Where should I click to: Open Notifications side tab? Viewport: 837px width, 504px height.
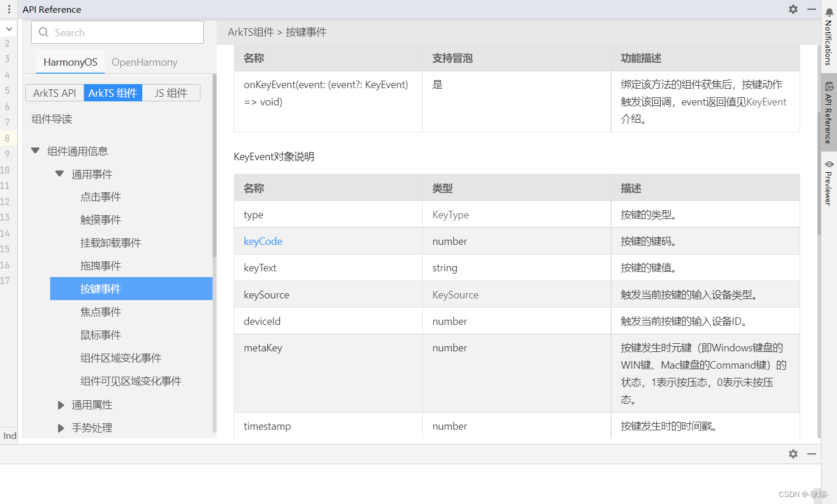click(829, 37)
